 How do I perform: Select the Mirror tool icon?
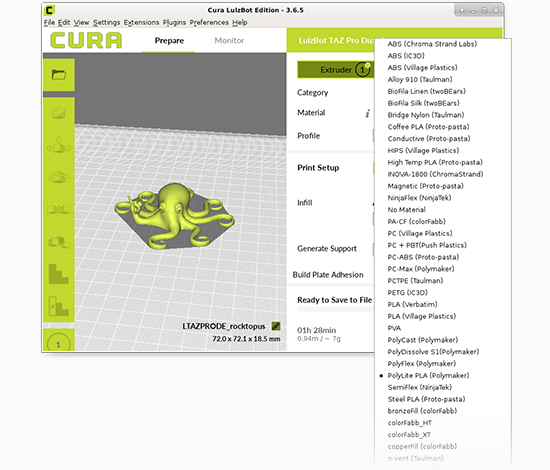coord(59,209)
